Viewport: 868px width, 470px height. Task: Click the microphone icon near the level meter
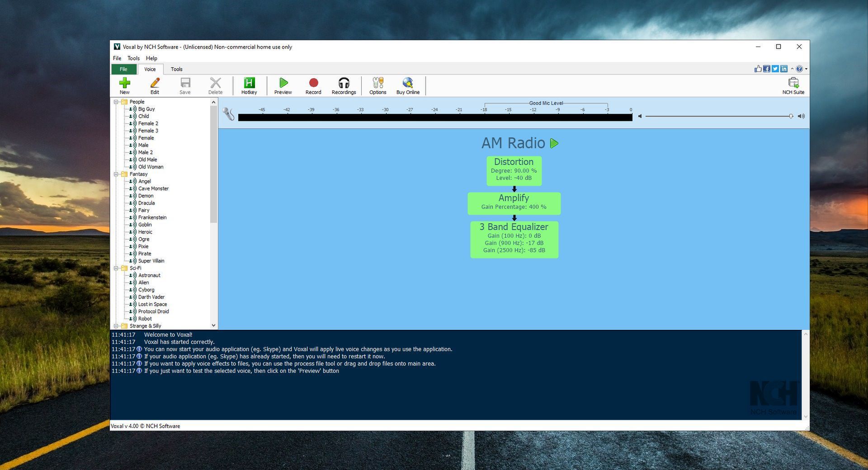pos(228,115)
